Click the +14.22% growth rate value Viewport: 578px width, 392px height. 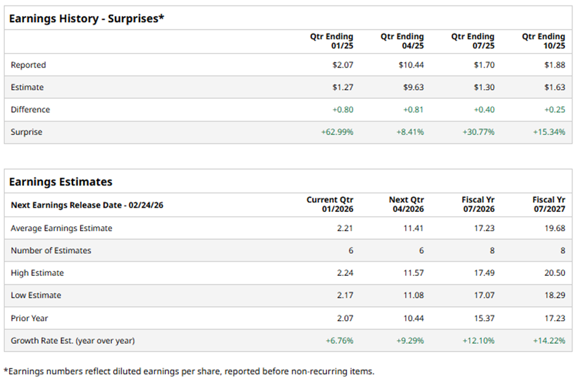[x=549, y=340]
